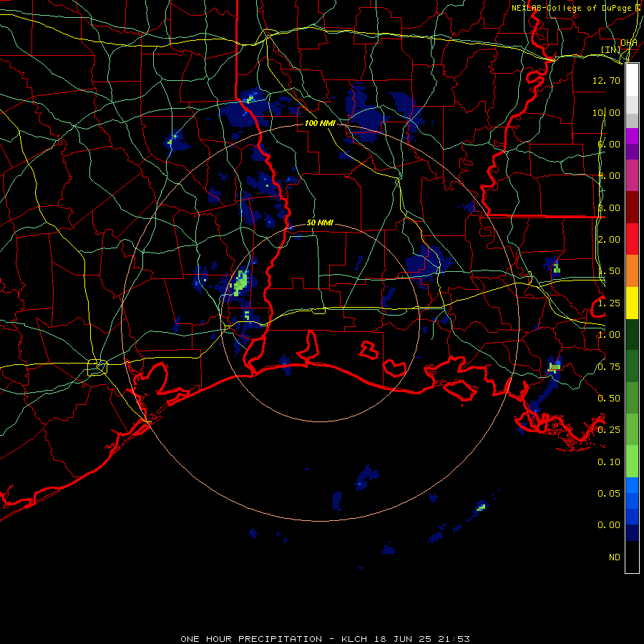This screenshot has width=644, height=644.
Task: Click the yellow swatch in the precipitation scale
Action: point(632,303)
